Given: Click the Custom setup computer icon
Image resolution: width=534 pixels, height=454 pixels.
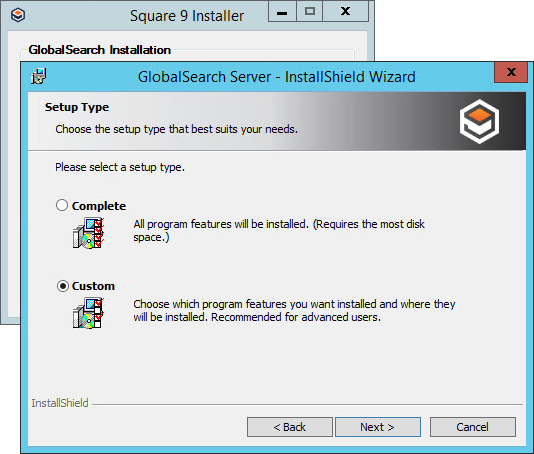Looking at the screenshot, I should point(88,313).
